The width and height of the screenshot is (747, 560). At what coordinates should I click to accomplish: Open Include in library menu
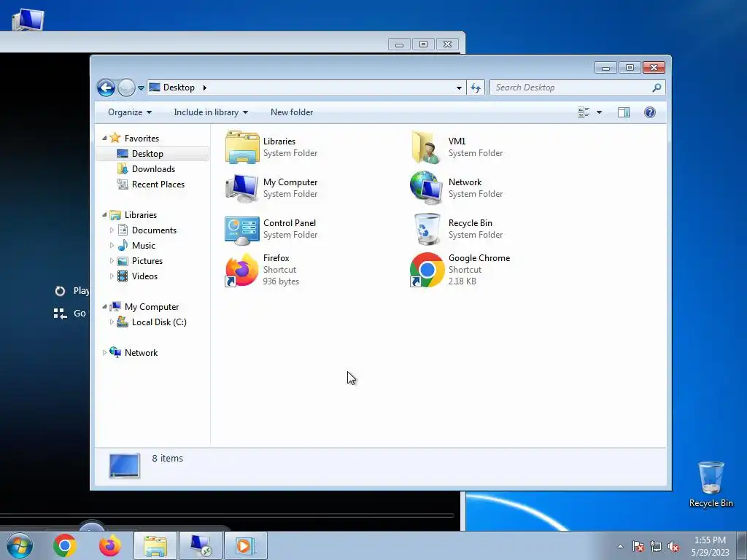tap(211, 112)
